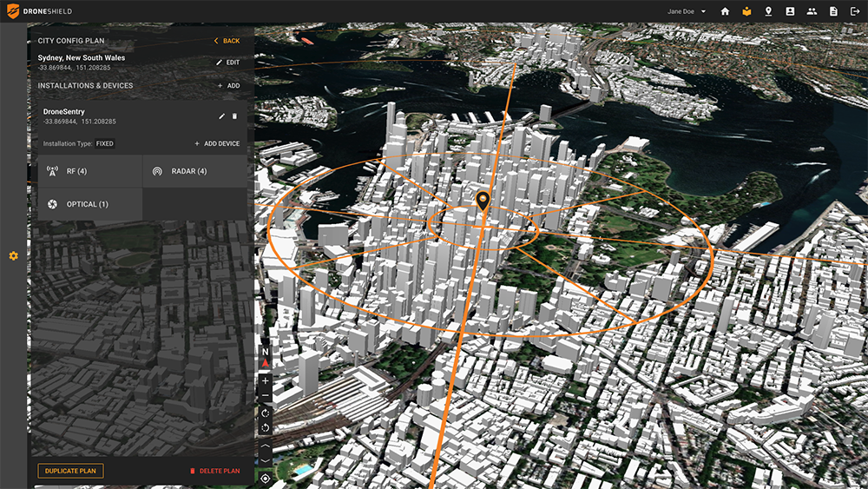Click the Delete Plan button
Viewport: 868px width, 489px height.
tap(214, 471)
